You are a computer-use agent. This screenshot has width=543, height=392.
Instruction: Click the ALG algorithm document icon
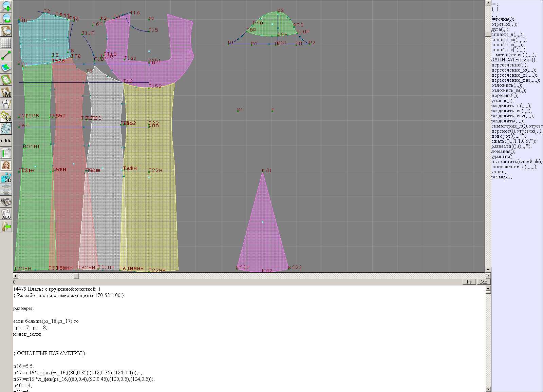pyautogui.click(x=6, y=214)
